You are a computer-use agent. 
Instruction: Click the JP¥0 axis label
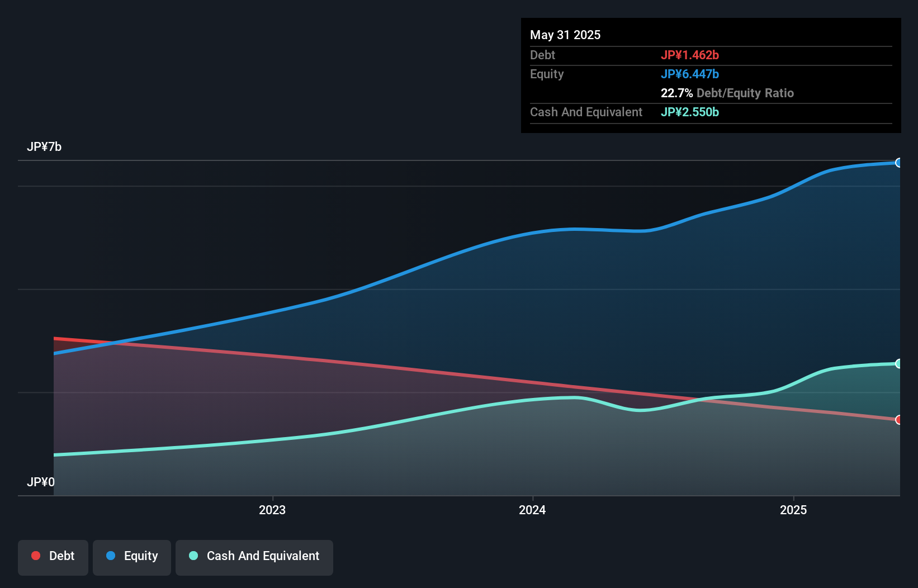coord(41,482)
